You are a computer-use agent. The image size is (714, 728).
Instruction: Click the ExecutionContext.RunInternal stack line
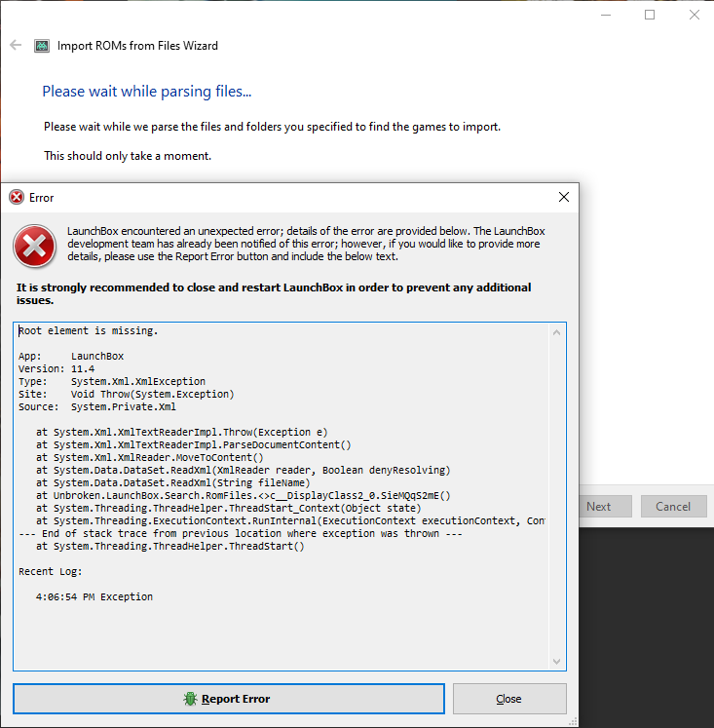(290, 521)
